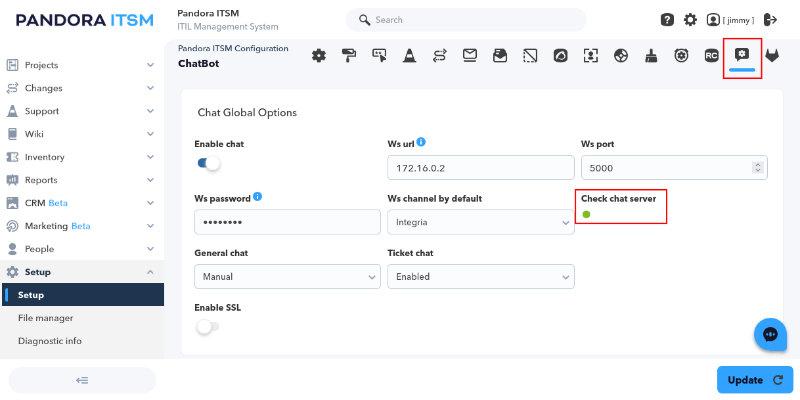This screenshot has width=800, height=400.
Task: Open the workflow arrows config tab
Action: pyautogui.click(x=440, y=56)
